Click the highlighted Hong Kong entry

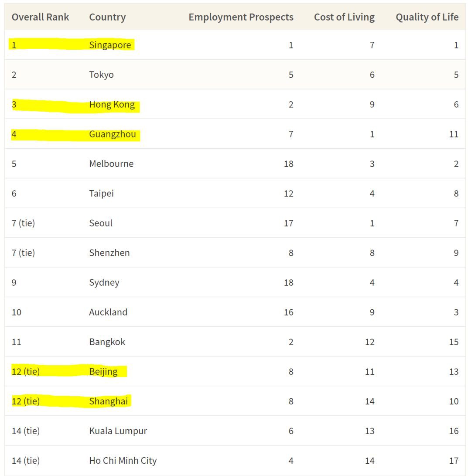pyautogui.click(x=112, y=104)
